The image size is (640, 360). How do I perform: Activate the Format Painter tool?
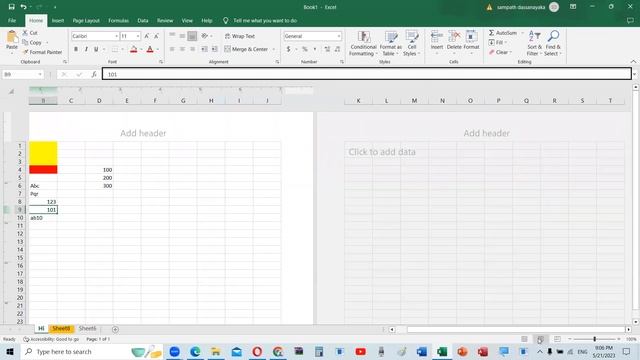42,52
